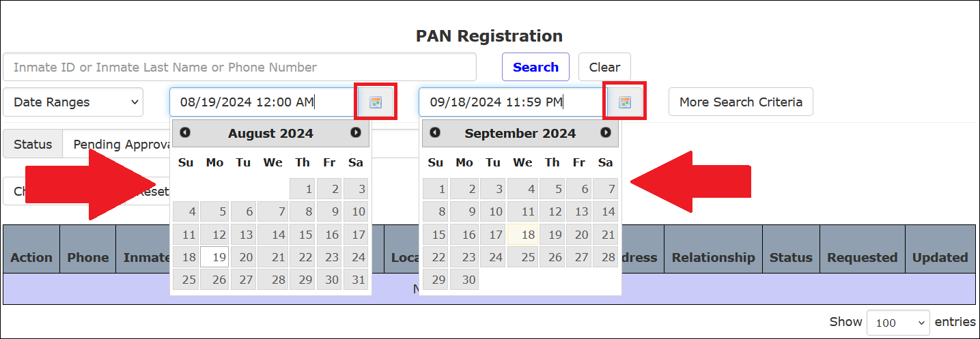Focus the Inmate ID search field
Viewport: 980px width, 339px height.
point(240,67)
